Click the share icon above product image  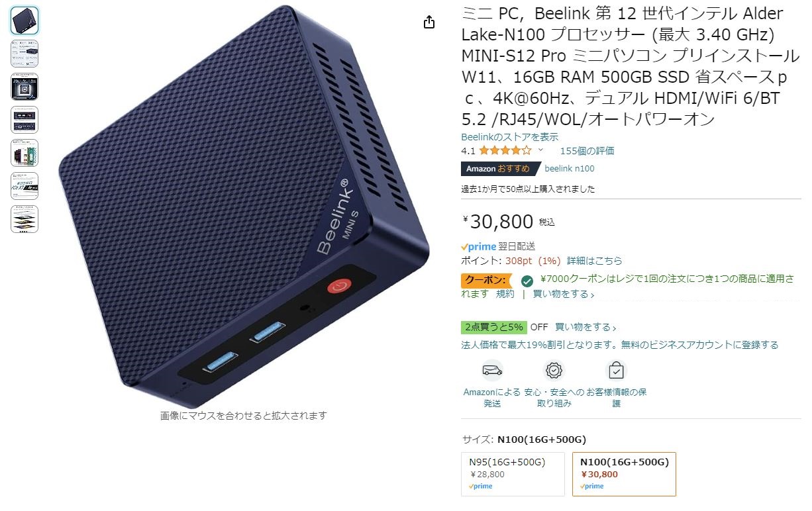429,23
